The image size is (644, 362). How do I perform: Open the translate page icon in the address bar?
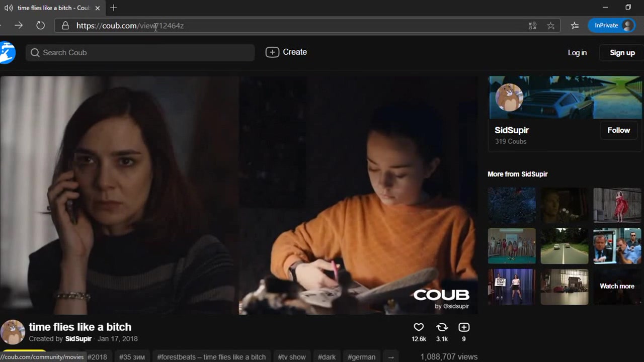coord(532,26)
